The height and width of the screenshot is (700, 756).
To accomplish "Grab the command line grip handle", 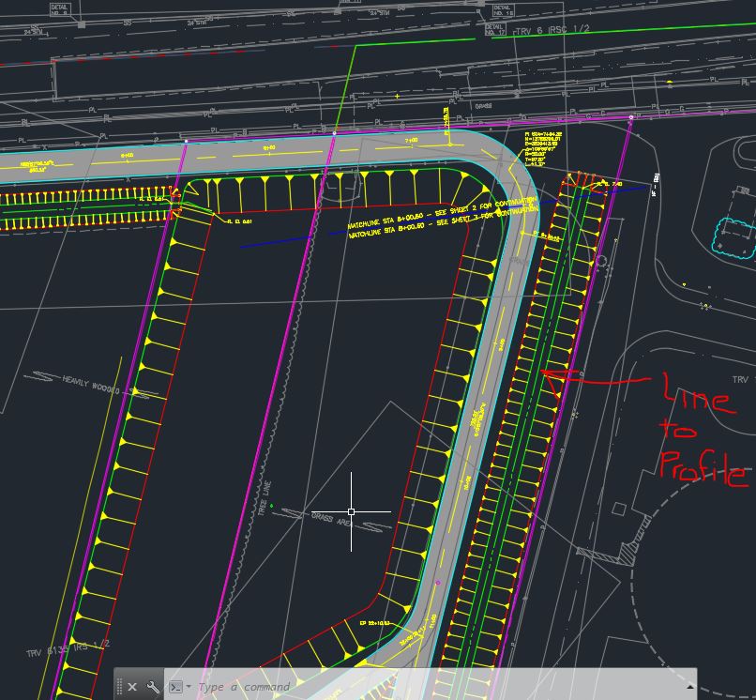I will coord(119,687).
